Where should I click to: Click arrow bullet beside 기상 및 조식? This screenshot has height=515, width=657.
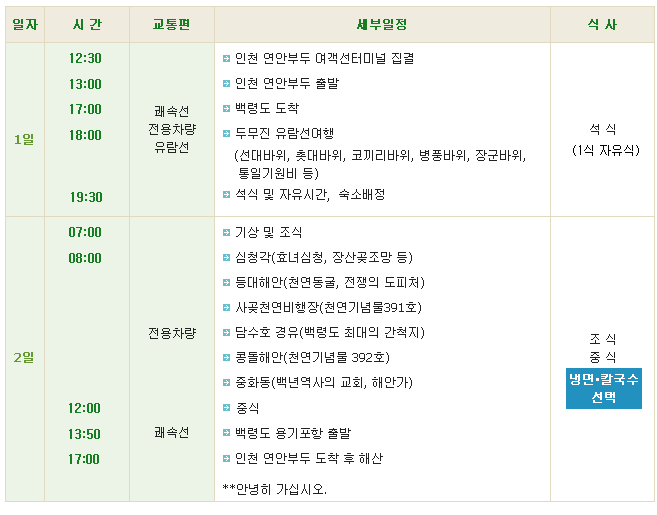click(x=226, y=233)
